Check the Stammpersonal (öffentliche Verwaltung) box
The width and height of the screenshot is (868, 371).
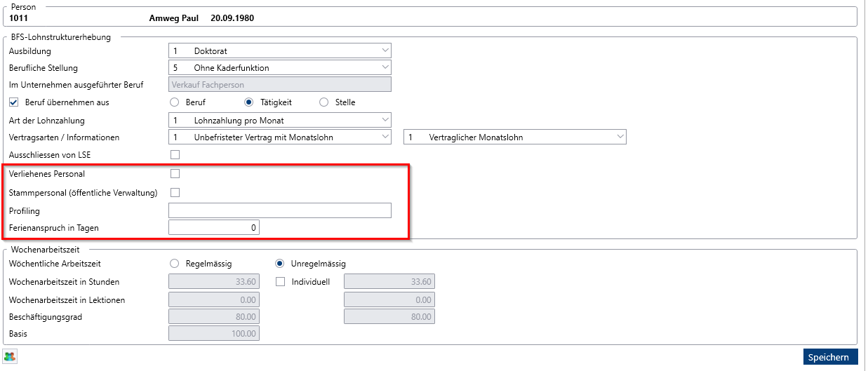(x=175, y=192)
